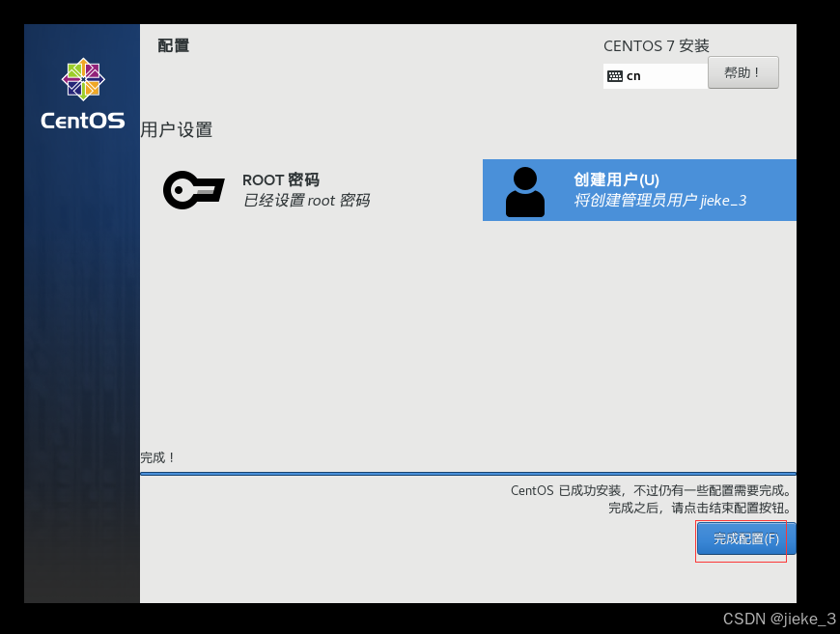Screen dimensions: 840x634
Task: Click the 完成! status label
Action: (157, 457)
